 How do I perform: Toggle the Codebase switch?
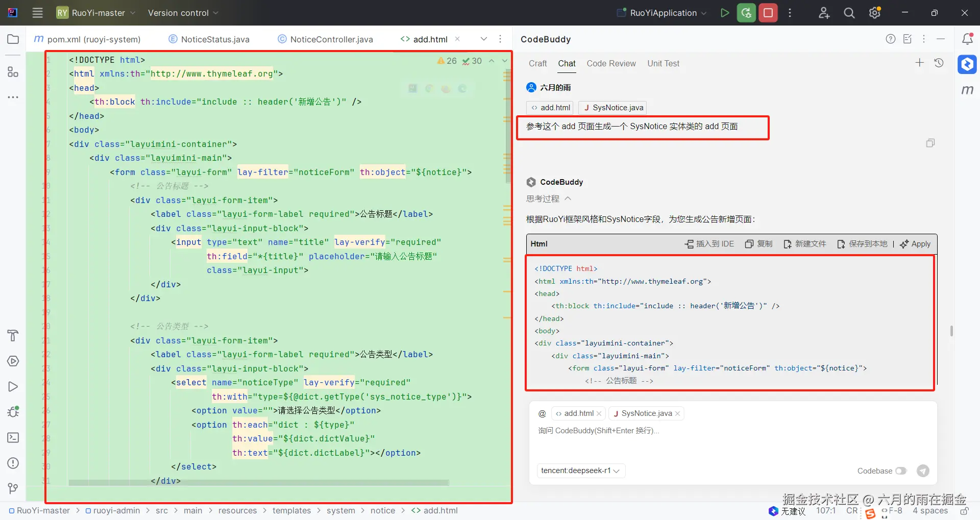(901, 471)
